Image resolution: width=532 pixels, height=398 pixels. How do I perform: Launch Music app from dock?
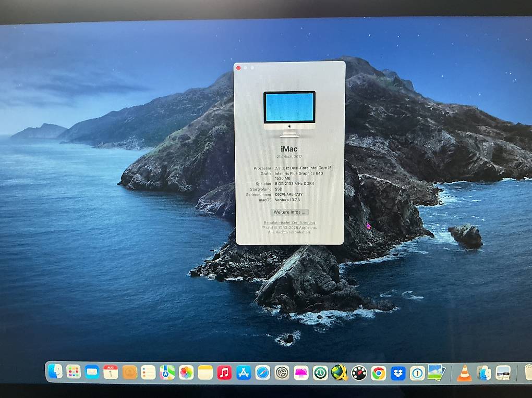(x=224, y=373)
